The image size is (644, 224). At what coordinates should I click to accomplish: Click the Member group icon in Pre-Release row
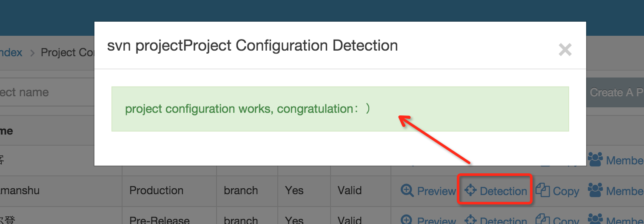(596, 220)
